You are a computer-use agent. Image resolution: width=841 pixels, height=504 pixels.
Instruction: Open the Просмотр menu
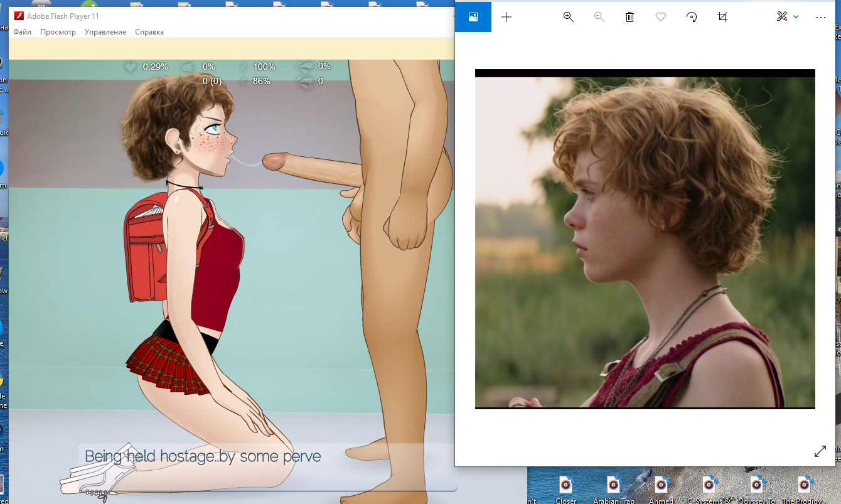[58, 31]
